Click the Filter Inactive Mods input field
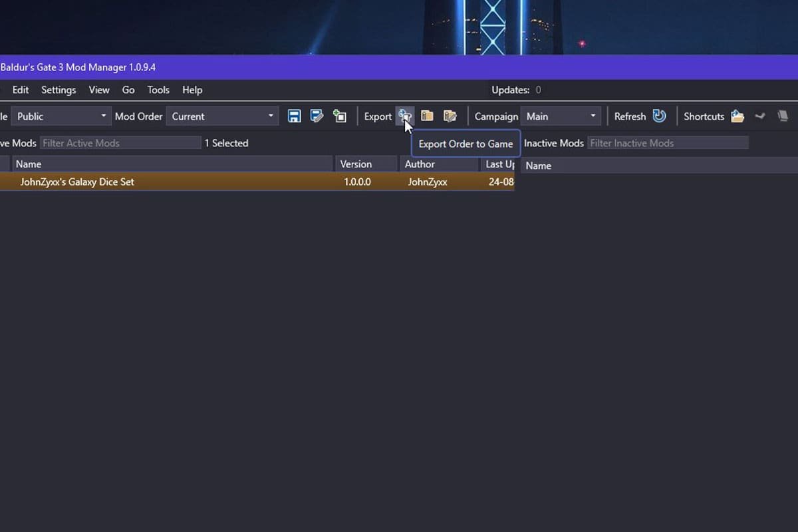The width and height of the screenshot is (798, 532). point(668,143)
